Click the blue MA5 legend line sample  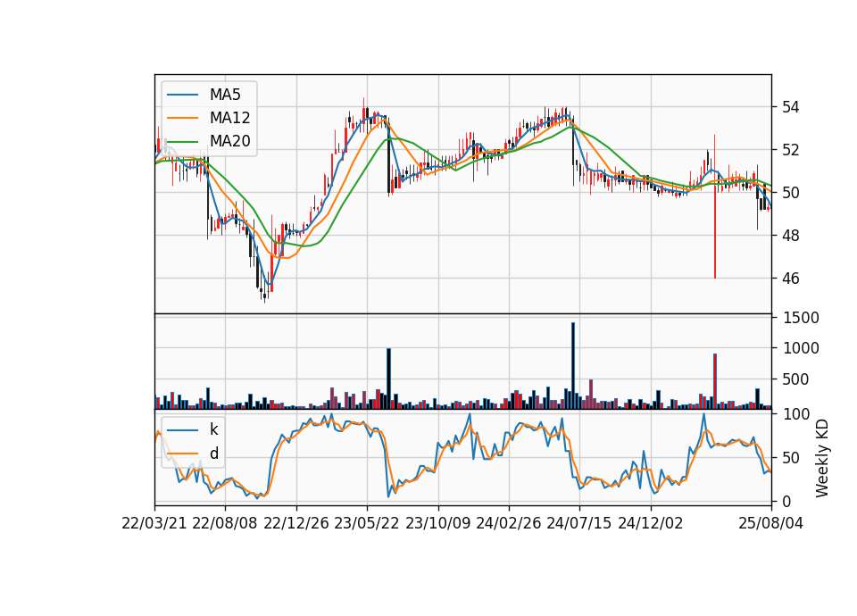[x=182, y=95]
